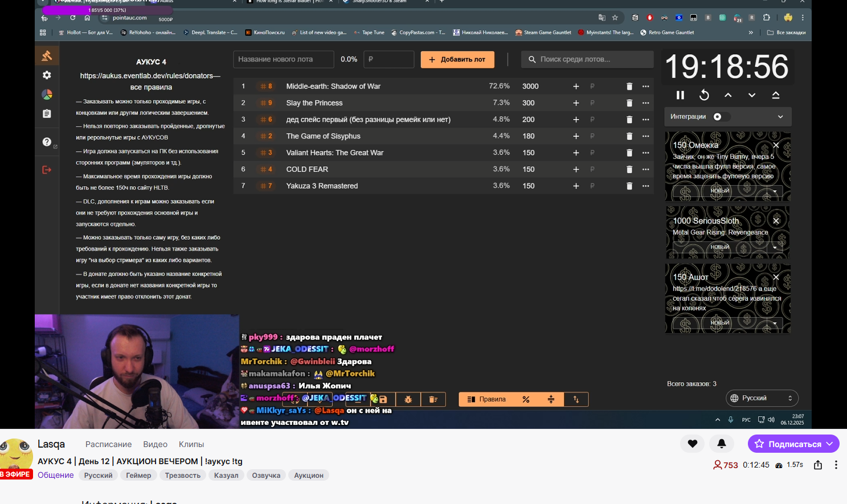Dismiss the 150 Ашот donation card
The height and width of the screenshot is (504, 847).
(776, 277)
